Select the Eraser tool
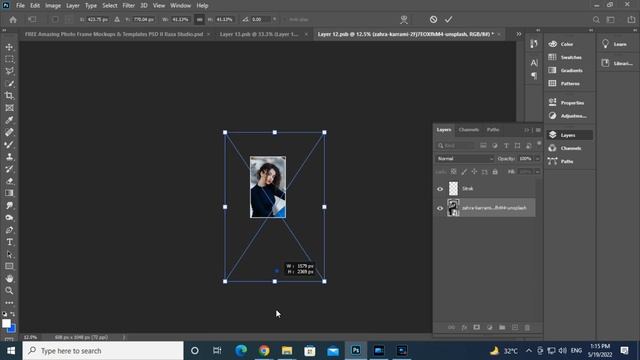The image size is (640, 360). click(9, 181)
